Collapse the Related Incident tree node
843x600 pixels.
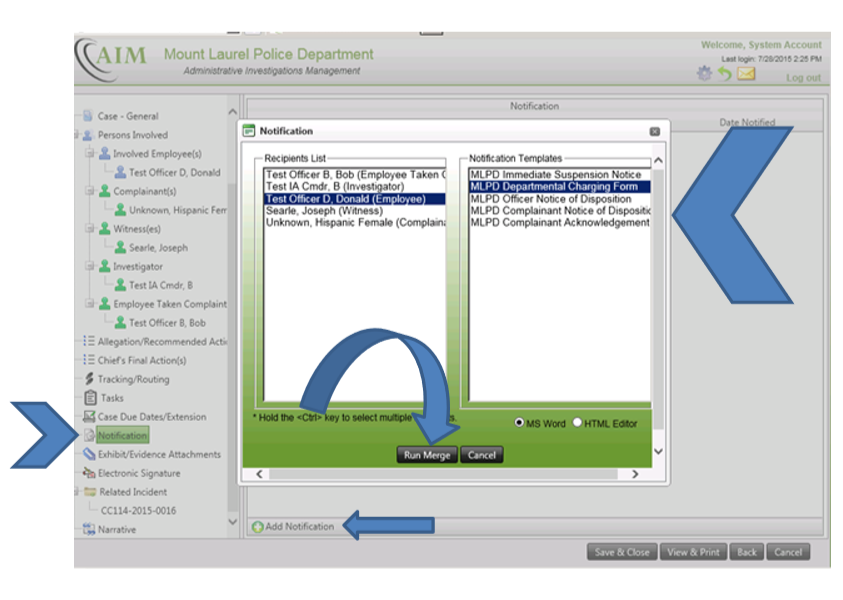click(77, 492)
